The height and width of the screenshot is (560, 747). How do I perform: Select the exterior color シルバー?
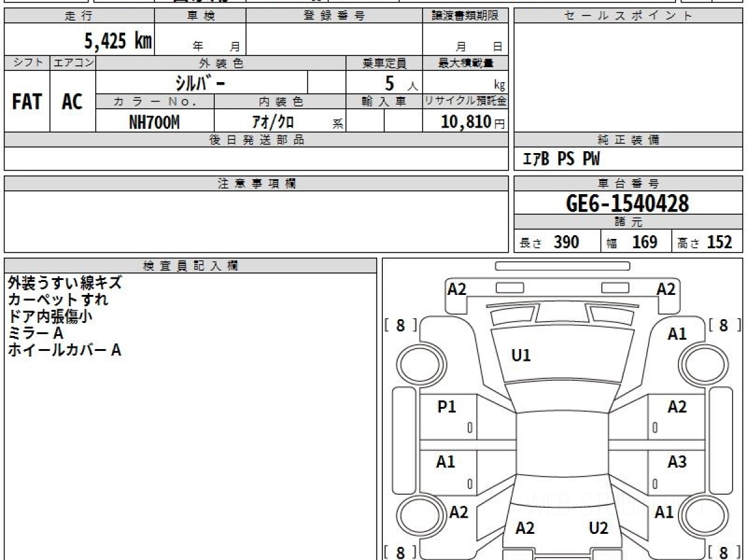199,83
